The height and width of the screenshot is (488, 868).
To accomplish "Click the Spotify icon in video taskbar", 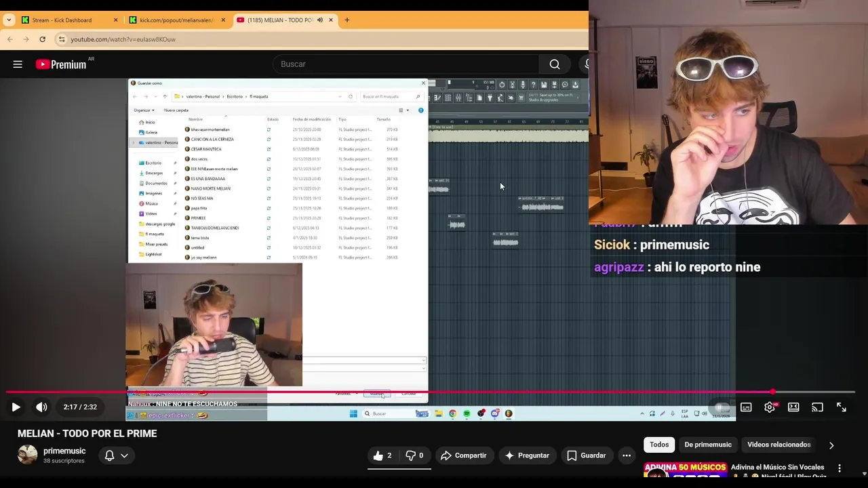I will pyautogui.click(x=467, y=413).
